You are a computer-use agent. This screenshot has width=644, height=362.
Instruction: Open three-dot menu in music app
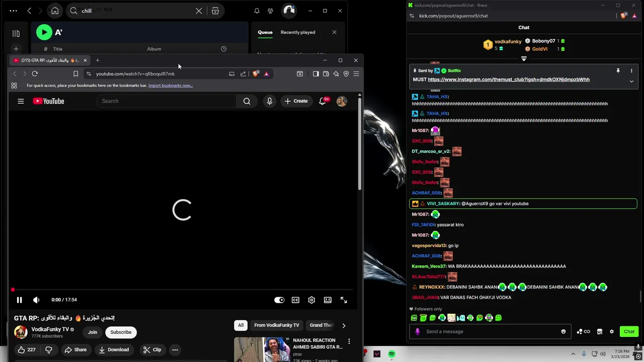tap(13, 11)
